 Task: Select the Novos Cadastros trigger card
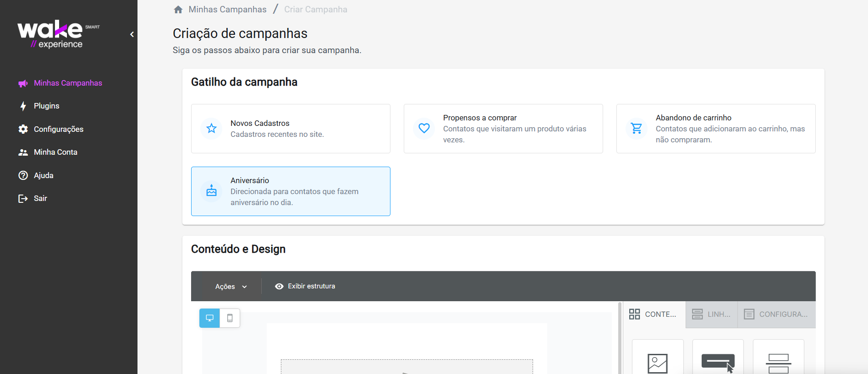(x=291, y=129)
